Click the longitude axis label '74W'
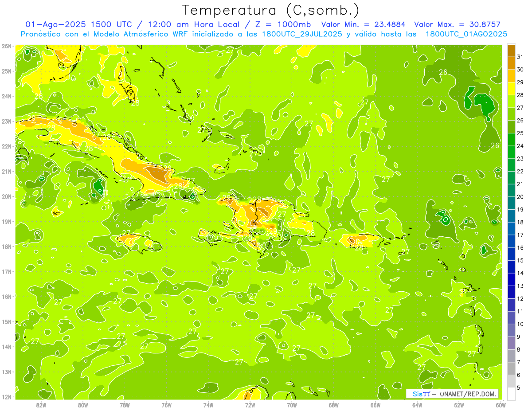This screenshot has width=532, height=411. point(208,405)
